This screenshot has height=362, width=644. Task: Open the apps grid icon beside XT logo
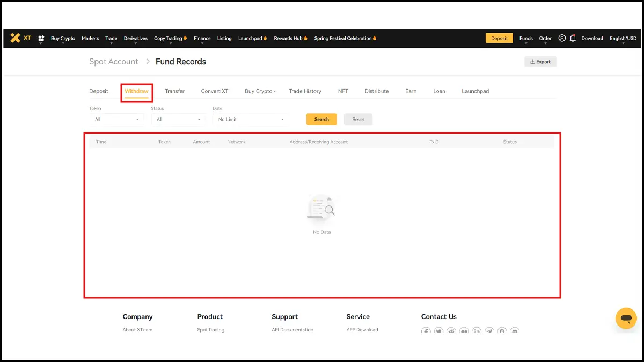[x=41, y=39]
